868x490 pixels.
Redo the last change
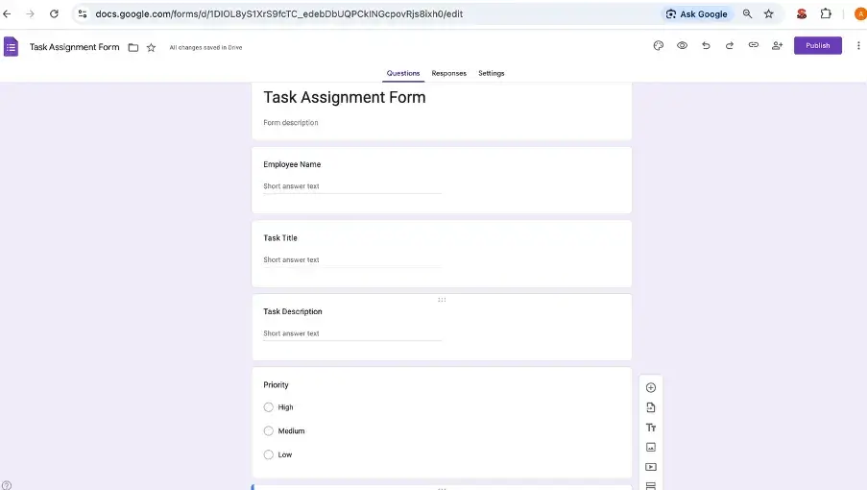pyautogui.click(x=730, y=45)
